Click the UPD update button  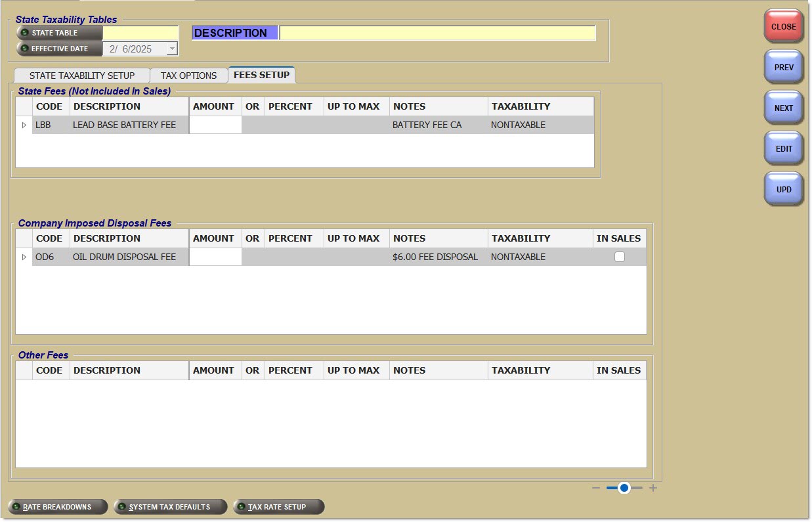click(783, 190)
